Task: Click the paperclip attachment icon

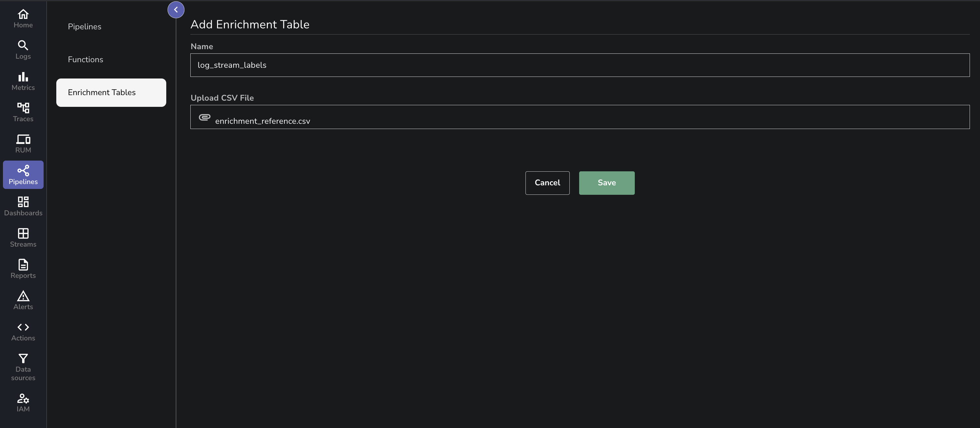Action: [x=204, y=118]
